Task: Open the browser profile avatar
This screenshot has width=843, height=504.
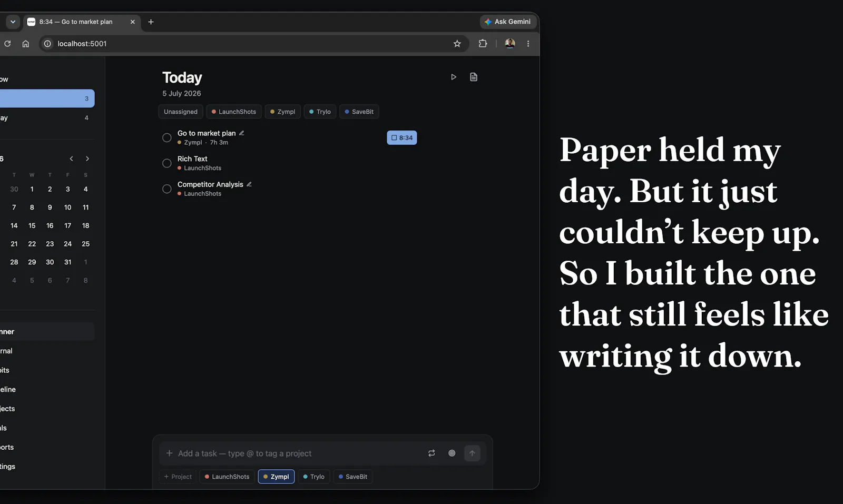Action: pyautogui.click(x=510, y=44)
